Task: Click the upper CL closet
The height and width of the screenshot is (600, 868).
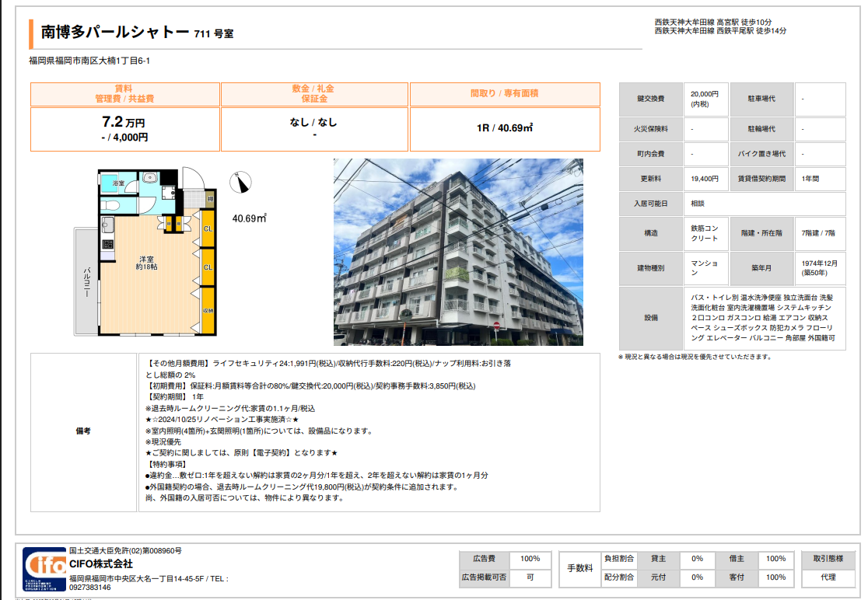Action: [x=208, y=229]
